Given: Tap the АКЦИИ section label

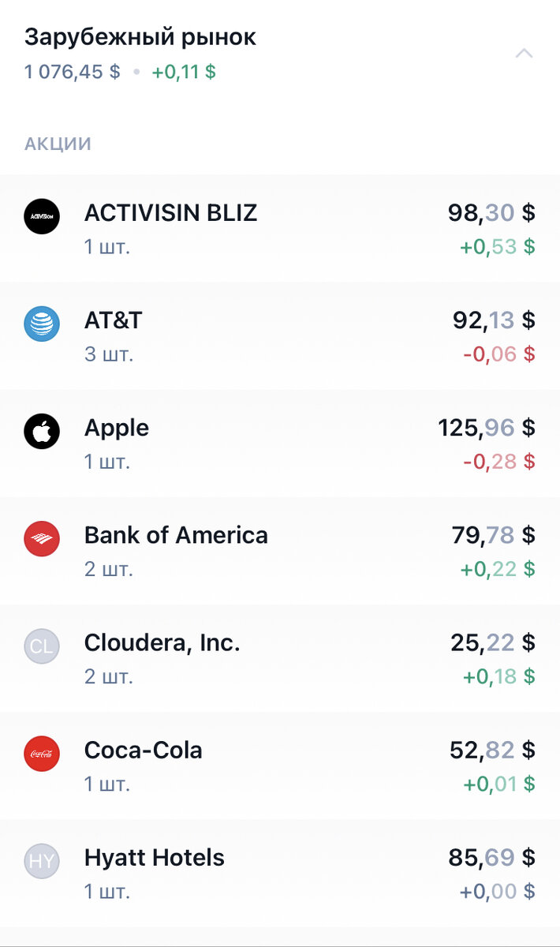Looking at the screenshot, I should coord(58,144).
